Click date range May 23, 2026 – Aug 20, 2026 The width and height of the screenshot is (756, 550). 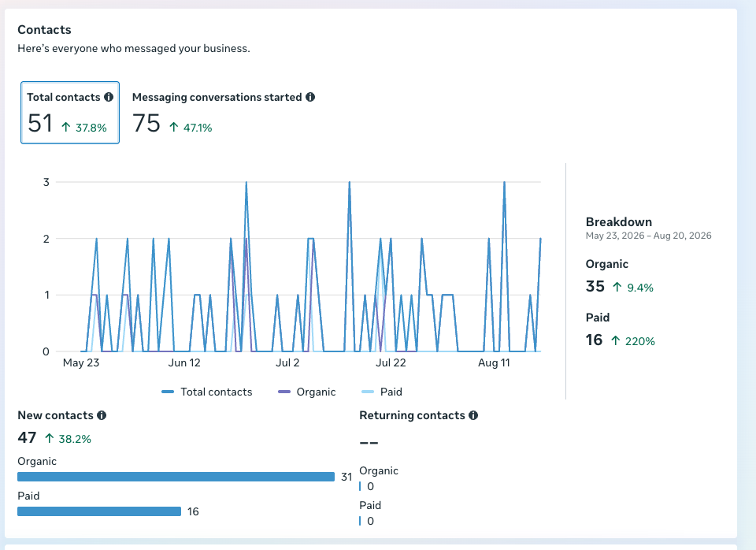point(648,236)
